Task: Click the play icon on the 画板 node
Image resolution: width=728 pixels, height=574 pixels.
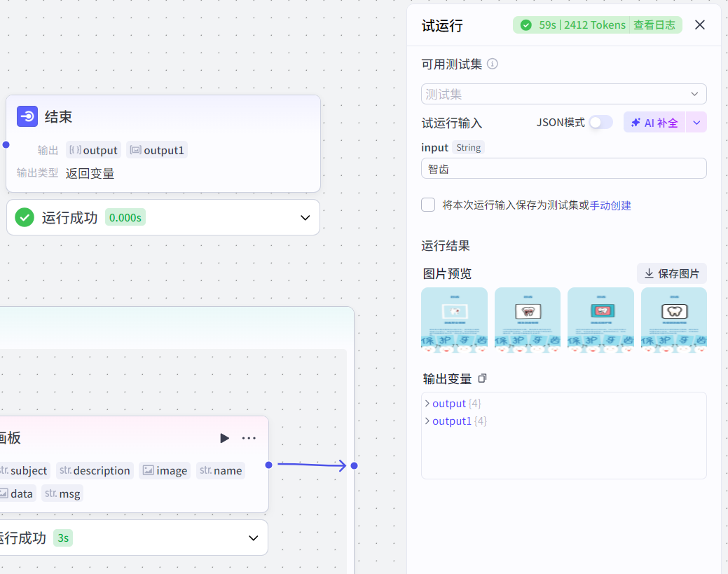Action: pos(224,438)
